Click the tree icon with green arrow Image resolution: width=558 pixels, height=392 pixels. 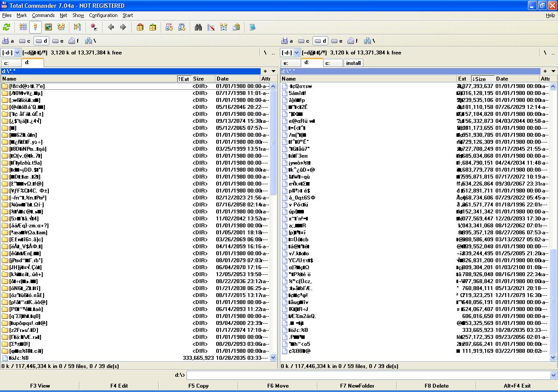78,27
